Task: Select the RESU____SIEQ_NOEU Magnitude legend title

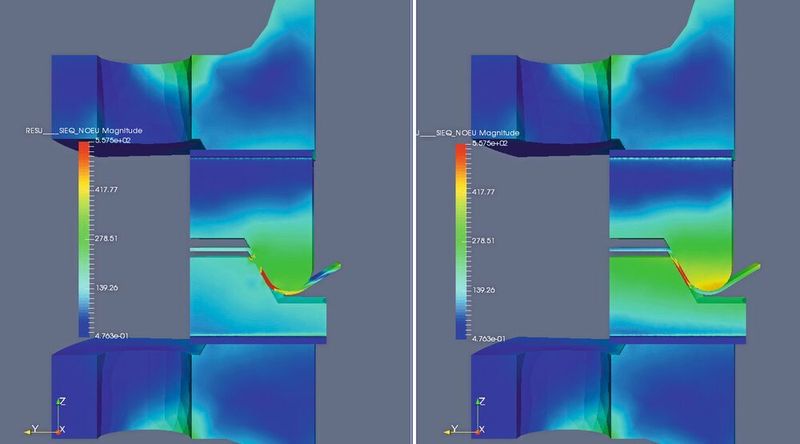Action: coord(84,131)
